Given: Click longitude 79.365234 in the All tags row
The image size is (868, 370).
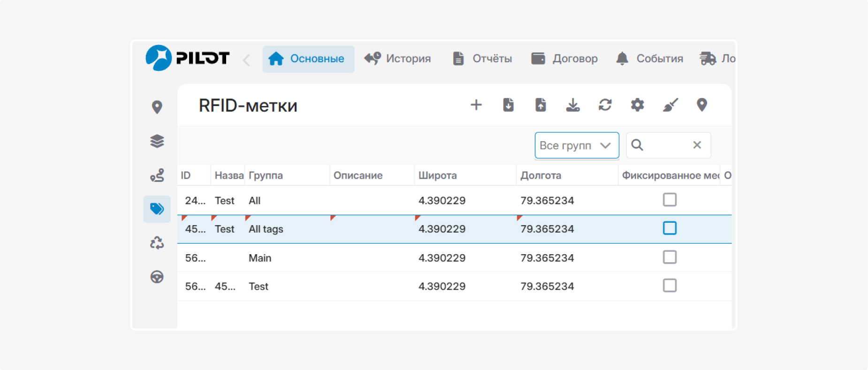Looking at the screenshot, I should click(547, 229).
